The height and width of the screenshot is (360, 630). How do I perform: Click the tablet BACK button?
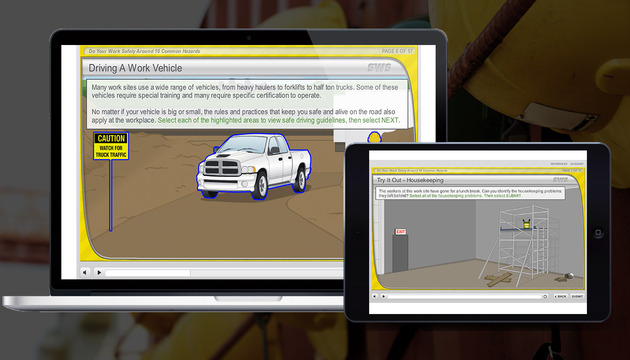click(561, 297)
